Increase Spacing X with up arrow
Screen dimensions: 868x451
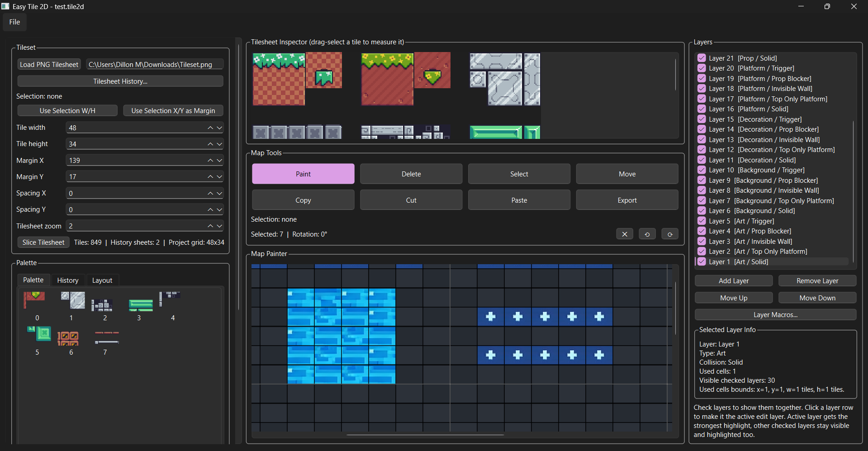click(210, 194)
